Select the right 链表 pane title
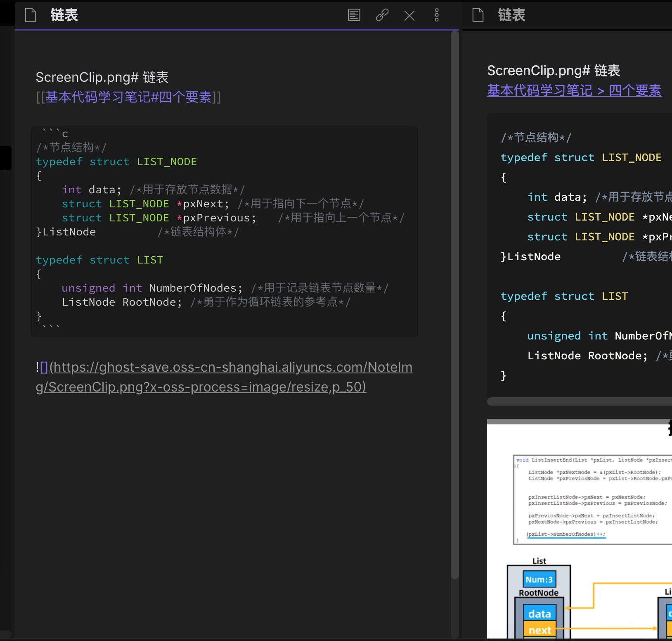This screenshot has height=641, width=672. pos(511,15)
